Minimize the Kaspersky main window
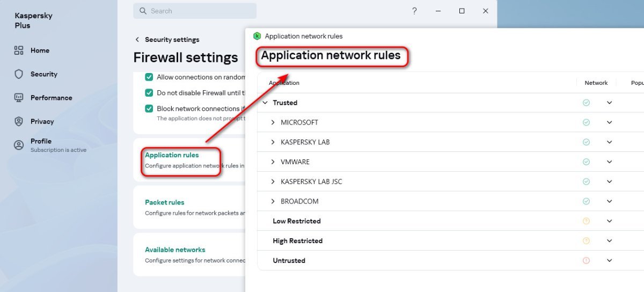Screen dimensions: 644x292 click(438, 11)
